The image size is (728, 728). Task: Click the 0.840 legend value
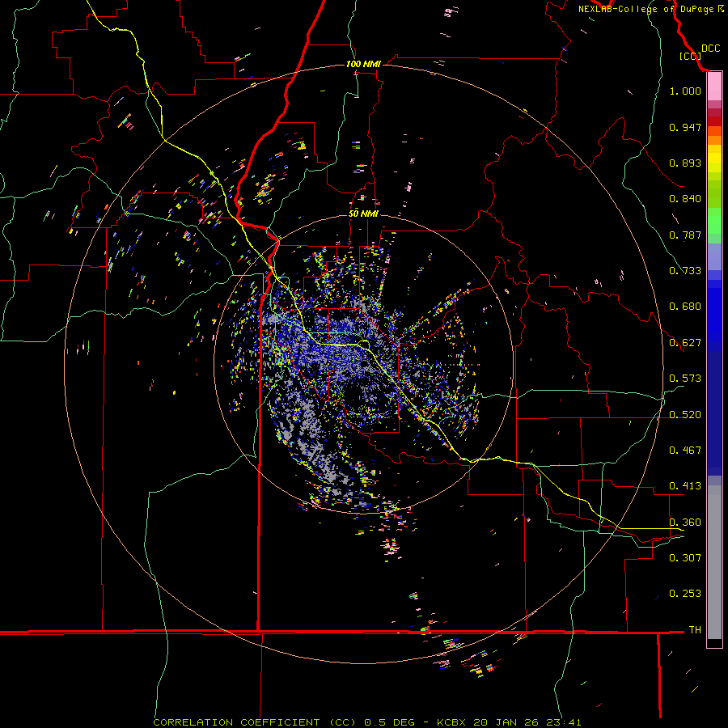pyautogui.click(x=685, y=199)
